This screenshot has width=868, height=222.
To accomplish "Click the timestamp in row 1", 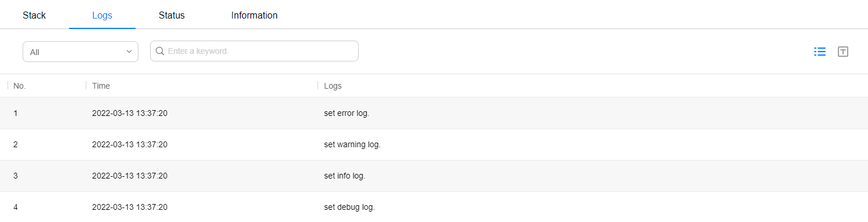I will pyautogui.click(x=130, y=113).
